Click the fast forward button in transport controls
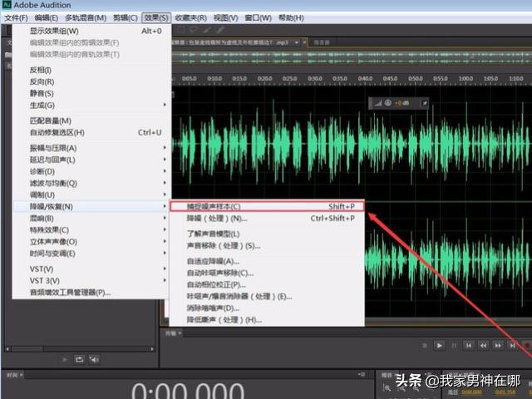This screenshot has height=399, width=532. coord(499,346)
